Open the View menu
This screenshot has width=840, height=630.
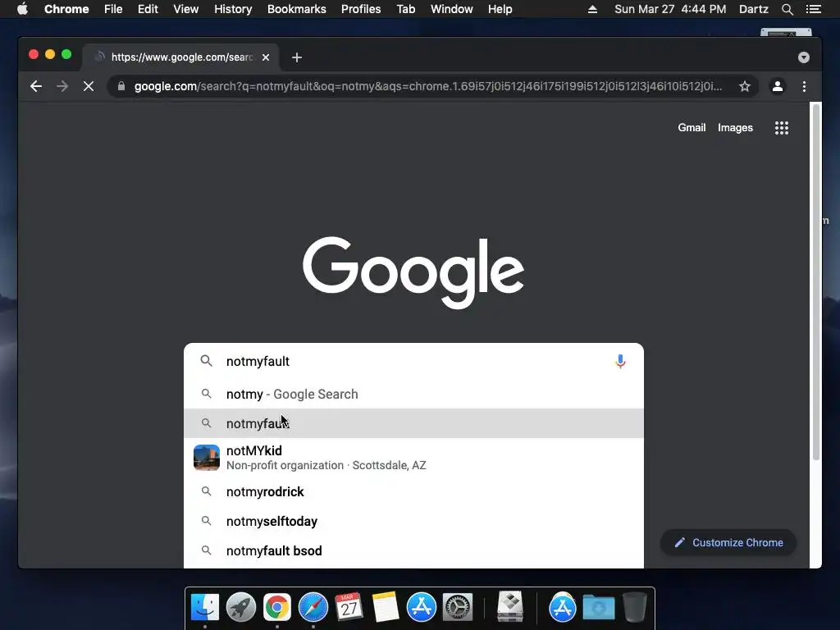click(x=186, y=9)
